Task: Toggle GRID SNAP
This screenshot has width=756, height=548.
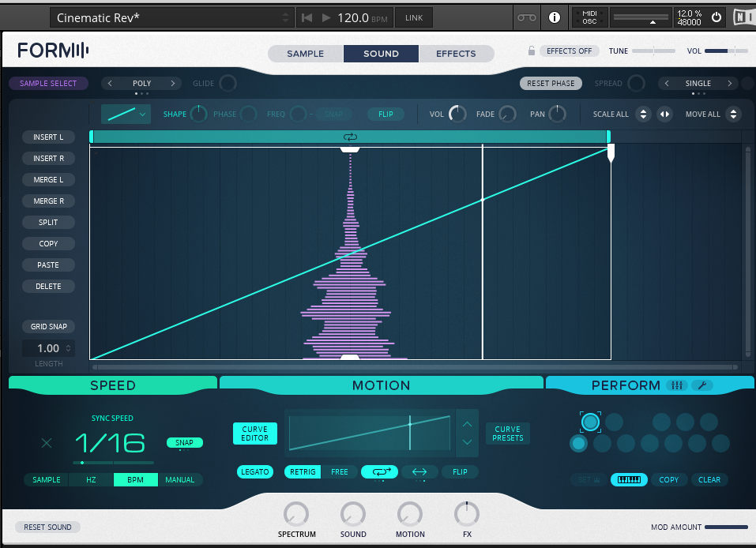Action: (49, 326)
